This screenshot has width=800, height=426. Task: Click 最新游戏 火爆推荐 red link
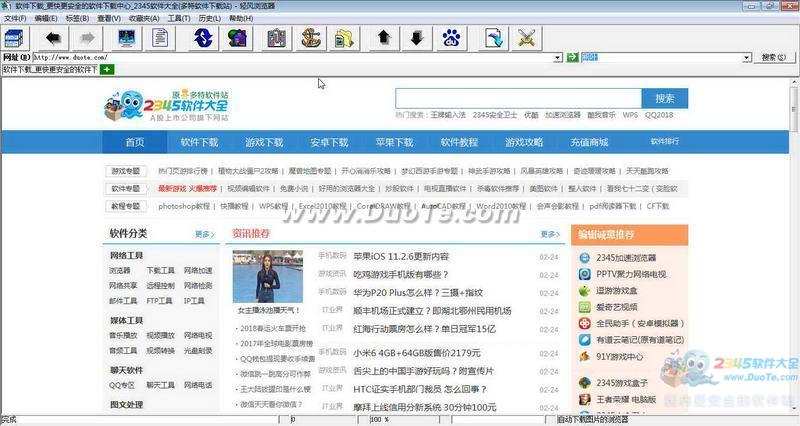[x=187, y=189]
